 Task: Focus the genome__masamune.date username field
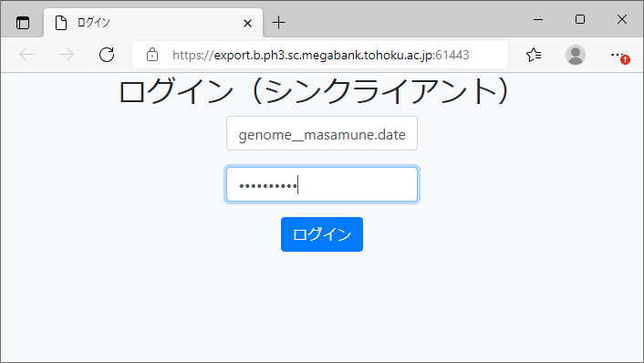click(322, 133)
